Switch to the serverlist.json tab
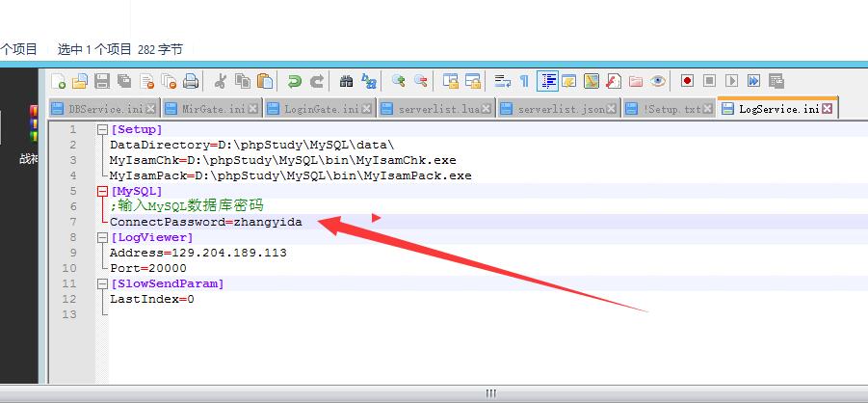This screenshot has height=403, width=868. [x=560, y=110]
